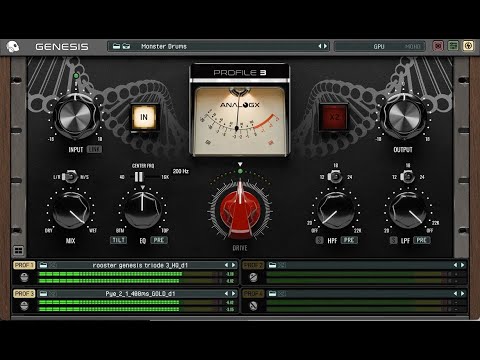
Task: Click the INPUT gain knob
Action: coord(75,116)
